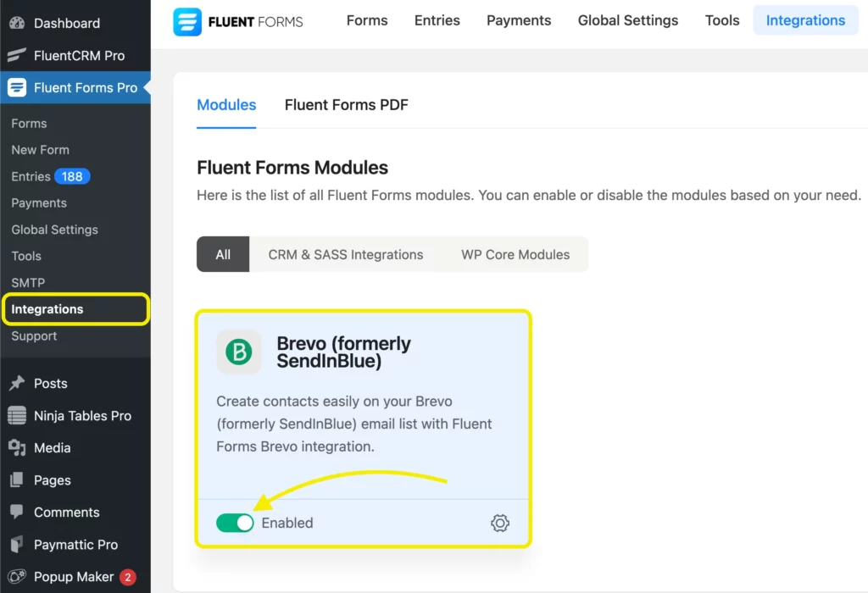Viewport: 868px width, 593px height.
Task: Click the Fluent Forms logo icon
Action: point(187,21)
